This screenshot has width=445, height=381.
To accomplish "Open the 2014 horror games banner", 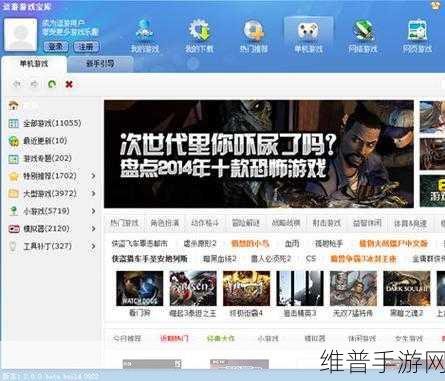I will pyautogui.click(x=259, y=154).
